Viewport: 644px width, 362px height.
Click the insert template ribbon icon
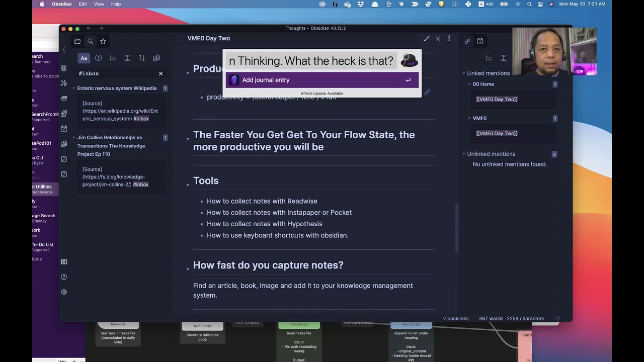pyautogui.click(x=64, y=144)
